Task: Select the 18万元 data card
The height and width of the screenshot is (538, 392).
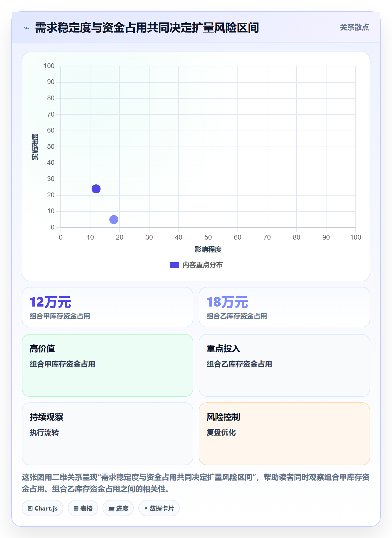Action: click(x=284, y=307)
